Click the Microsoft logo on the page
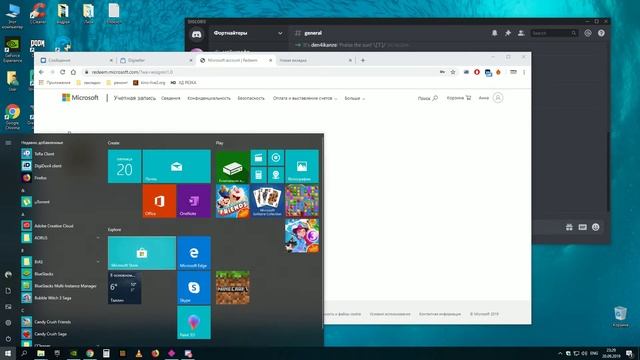 click(80, 98)
